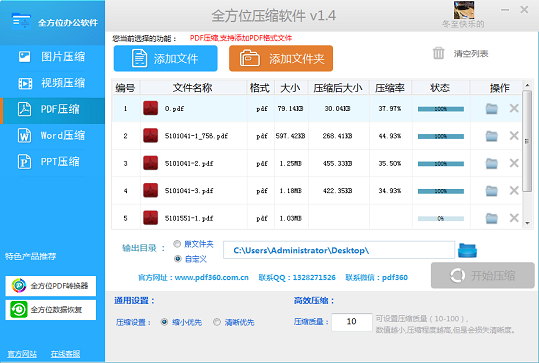This screenshot has height=363, width=539.
Task: Click the 联系QQ：1328271526 text
Action: pos(297,277)
